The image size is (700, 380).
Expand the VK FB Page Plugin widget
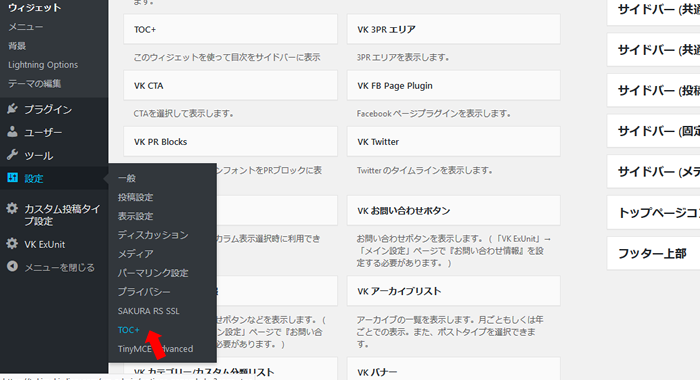pos(454,85)
